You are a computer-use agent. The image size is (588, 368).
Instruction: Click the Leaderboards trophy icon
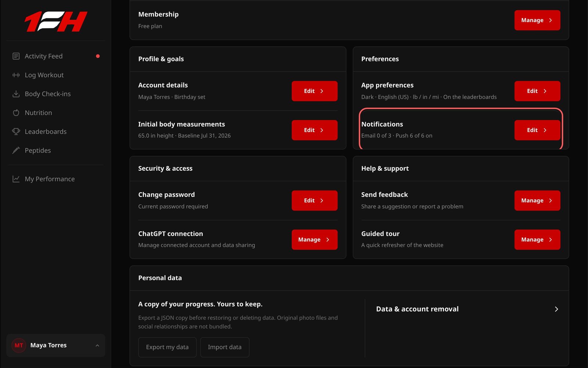[x=16, y=131]
